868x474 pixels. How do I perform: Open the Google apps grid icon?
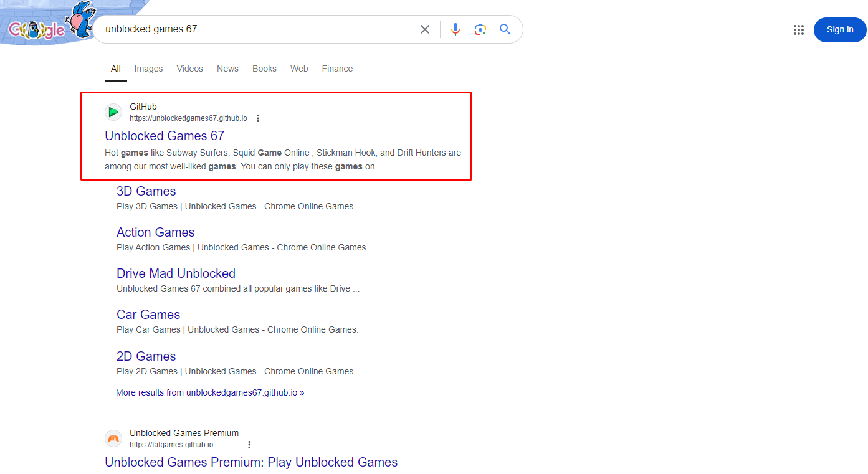[x=799, y=30]
